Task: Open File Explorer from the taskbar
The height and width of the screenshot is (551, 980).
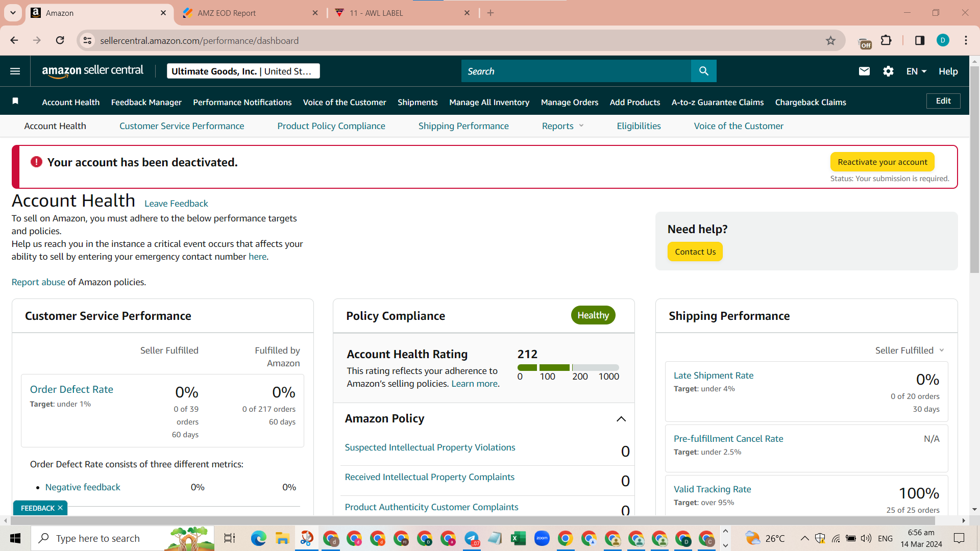Action: [282, 538]
